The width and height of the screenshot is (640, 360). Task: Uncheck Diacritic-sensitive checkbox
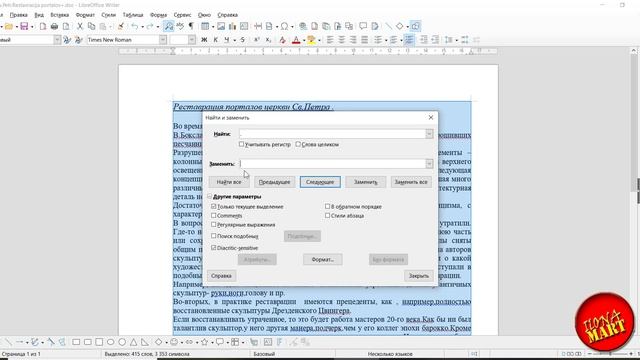point(213,248)
